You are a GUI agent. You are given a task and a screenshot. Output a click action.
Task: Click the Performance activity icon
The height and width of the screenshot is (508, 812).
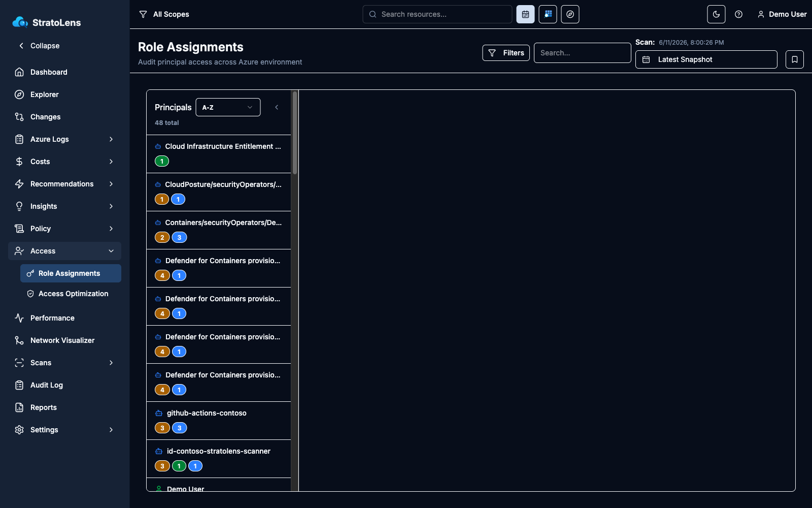click(x=19, y=318)
